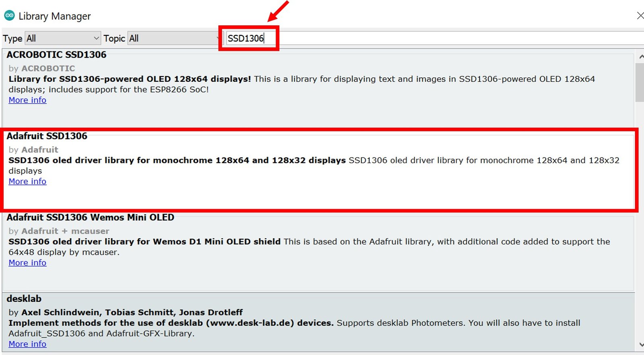Open More info link for ACROBOTIC SSD1306

click(27, 100)
